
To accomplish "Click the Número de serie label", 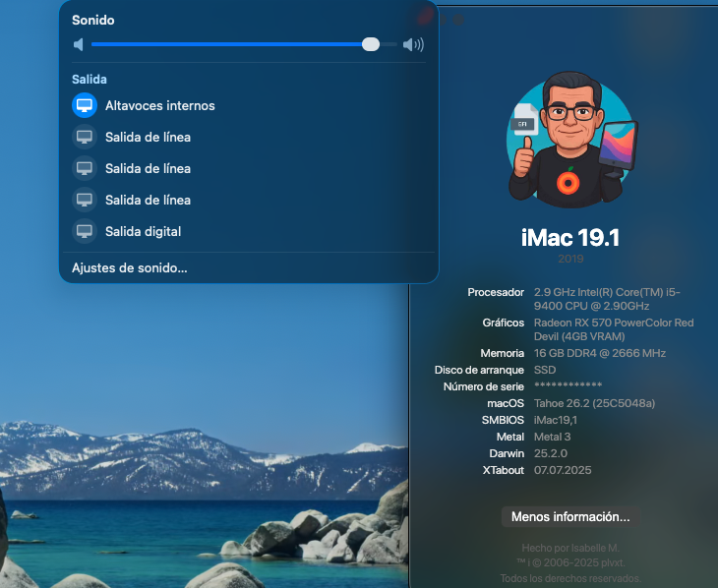I will click(484, 386).
